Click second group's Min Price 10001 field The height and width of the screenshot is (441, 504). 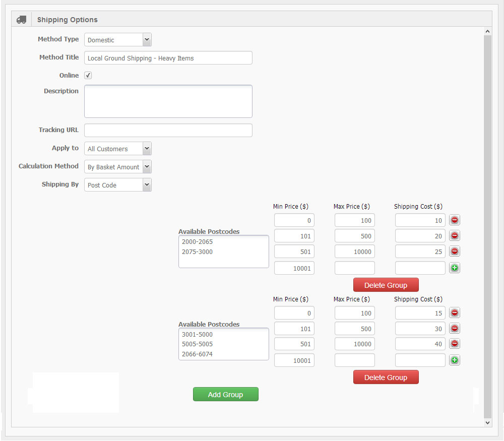coord(294,360)
